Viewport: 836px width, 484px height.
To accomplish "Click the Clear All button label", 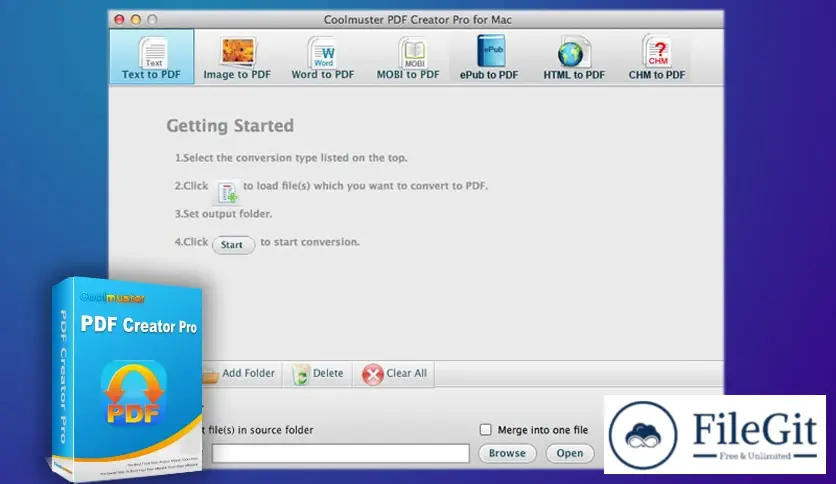I will (x=406, y=373).
